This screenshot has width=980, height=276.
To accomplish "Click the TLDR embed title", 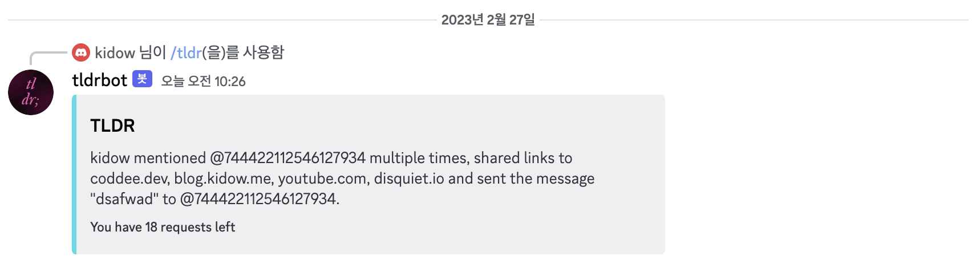I will pyautogui.click(x=112, y=125).
